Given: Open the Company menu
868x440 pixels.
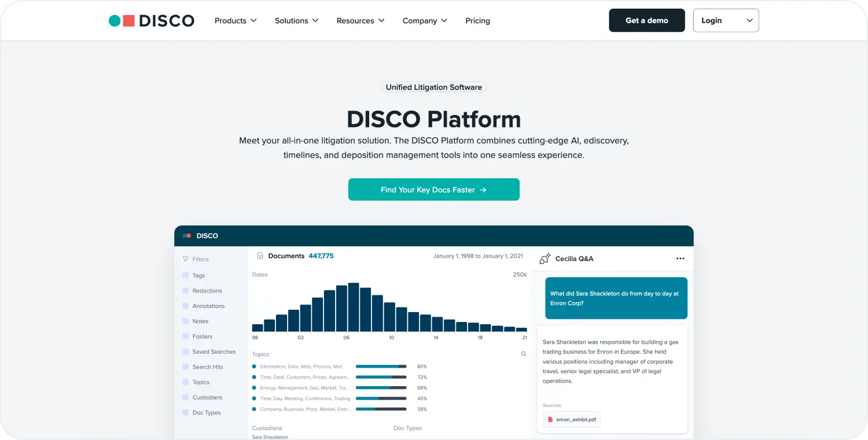Looking at the screenshot, I should (425, 21).
